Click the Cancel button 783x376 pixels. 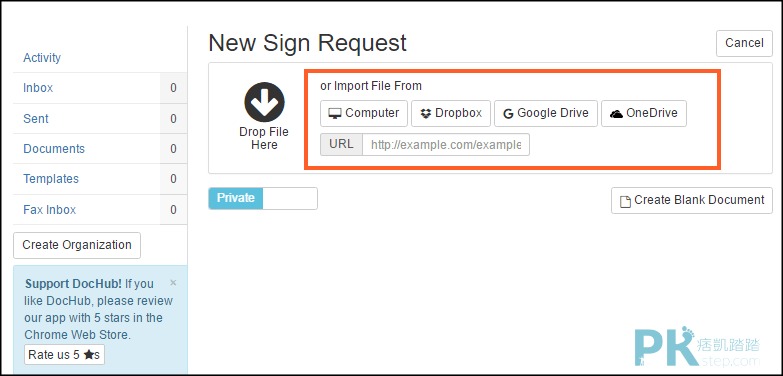(744, 43)
